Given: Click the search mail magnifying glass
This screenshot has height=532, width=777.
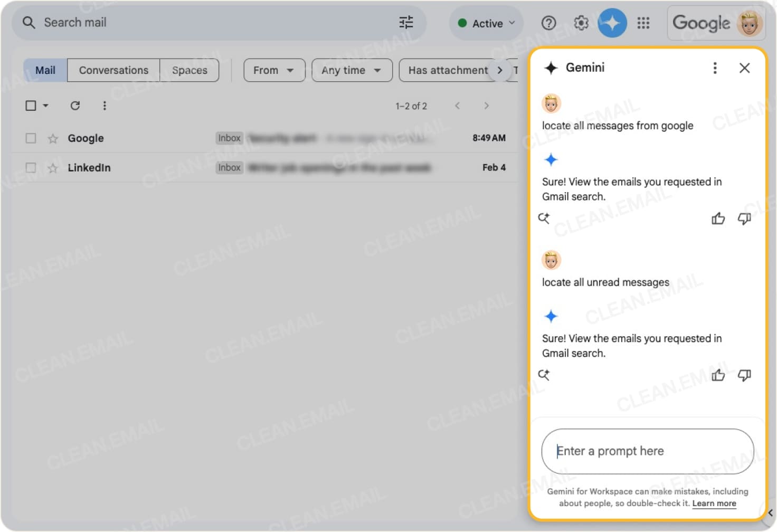Looking at the screenshot, I should click(x=29, y=23).
